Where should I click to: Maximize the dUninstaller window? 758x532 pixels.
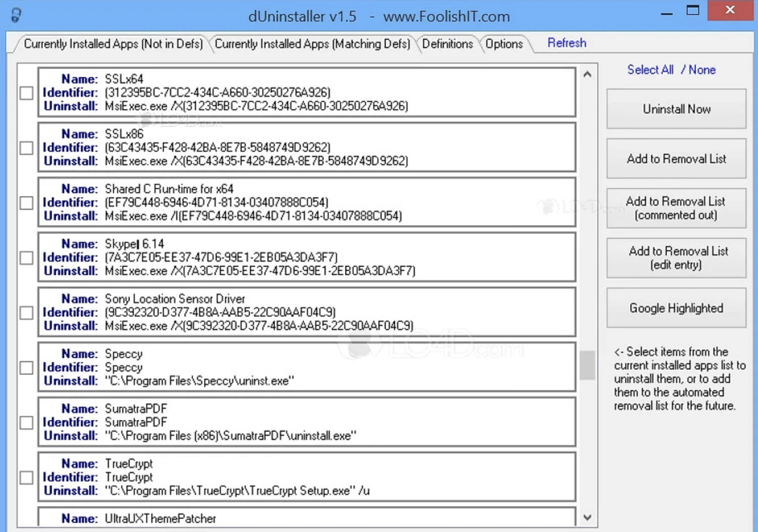click(693, 10)
